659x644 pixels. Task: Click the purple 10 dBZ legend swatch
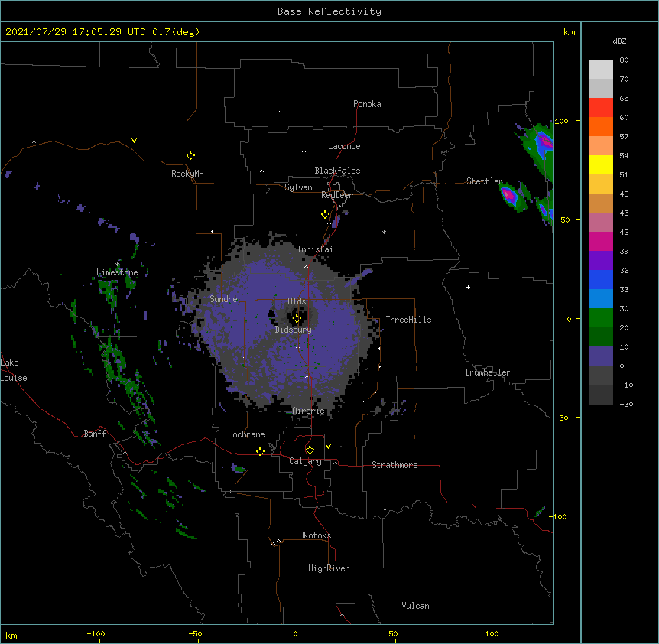[x=601, y=356]
